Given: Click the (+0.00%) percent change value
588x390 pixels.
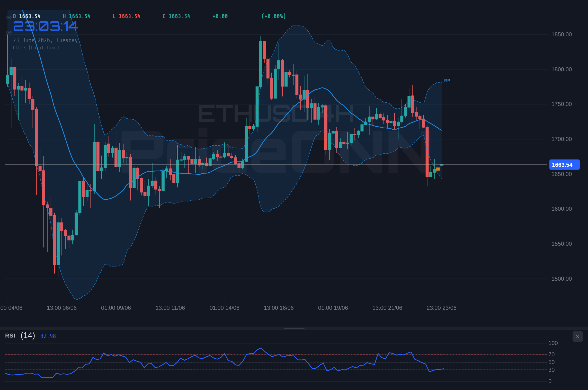Looking at the screenshot, I should (x=274, y=16).
